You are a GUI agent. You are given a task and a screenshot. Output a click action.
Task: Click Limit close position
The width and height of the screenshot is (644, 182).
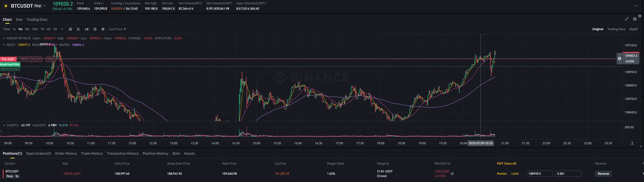pos(515,174)
